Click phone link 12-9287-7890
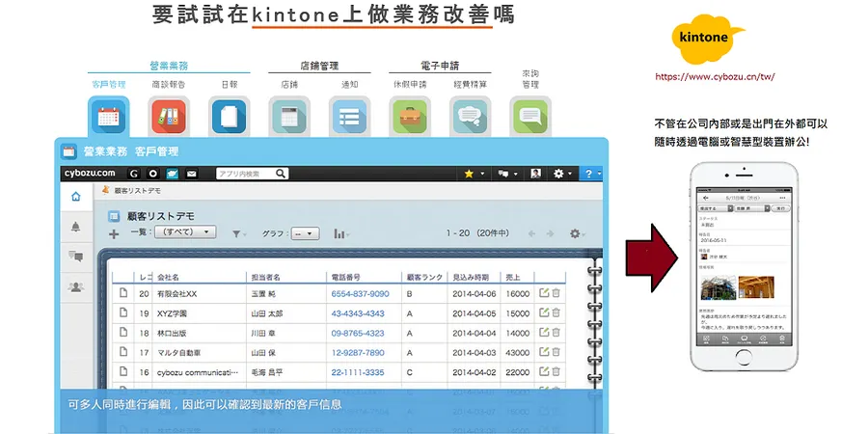Image resolution: width=868 pixels, height=434 pixels. click(358, 353)
